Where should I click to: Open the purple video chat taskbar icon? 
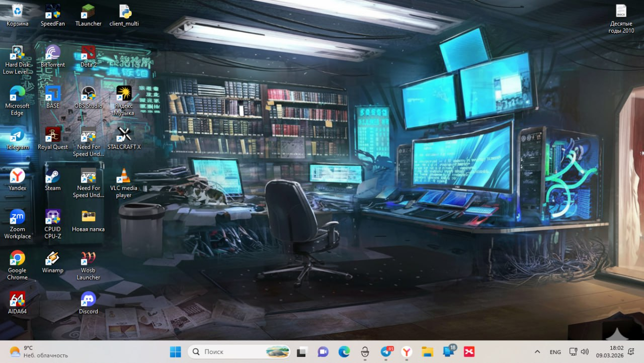tap(323, 352)
